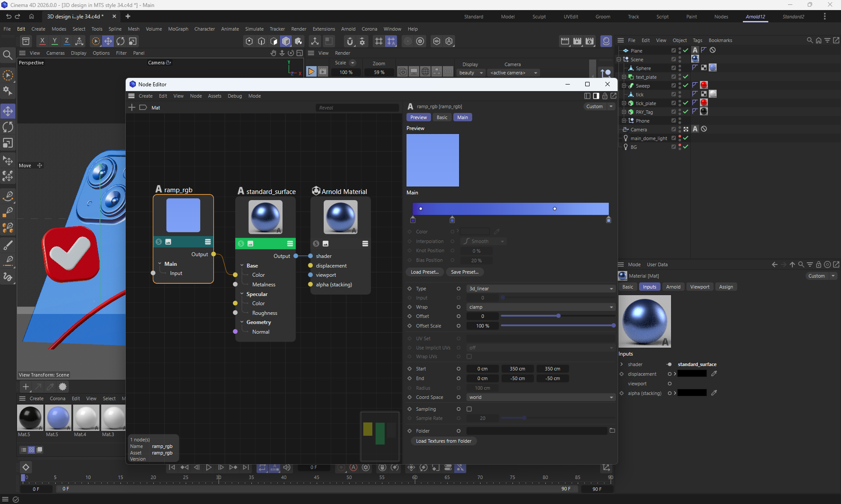841x504 pixels.
Task: Toggle visibility dots of main_dome_light
Action: (679, 138)
